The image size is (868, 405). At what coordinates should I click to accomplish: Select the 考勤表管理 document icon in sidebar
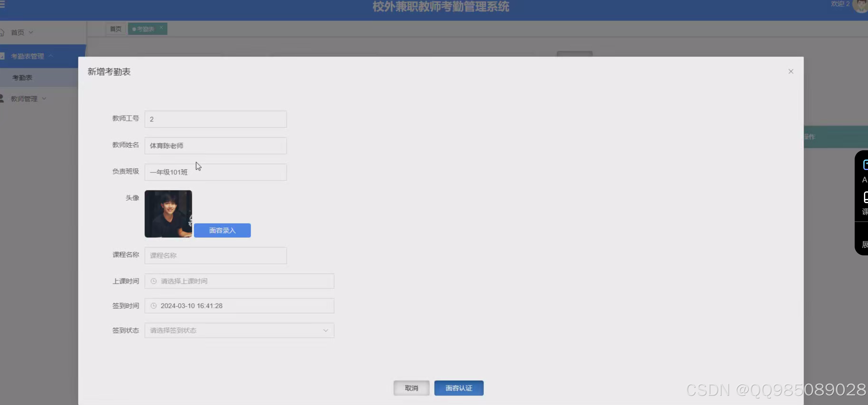(x=3, y=56)
